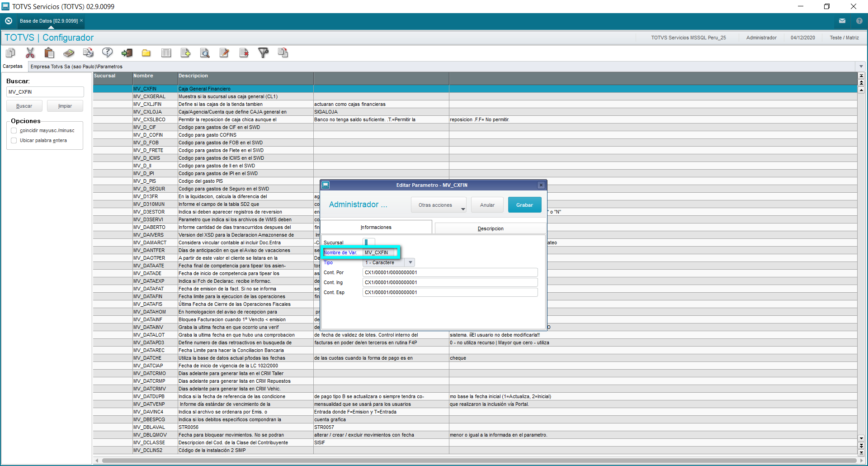This screenshot has width=868, height=466.
Task: Select the MV_D_FRETE parameter row
Action: click(x=475, y=150)
